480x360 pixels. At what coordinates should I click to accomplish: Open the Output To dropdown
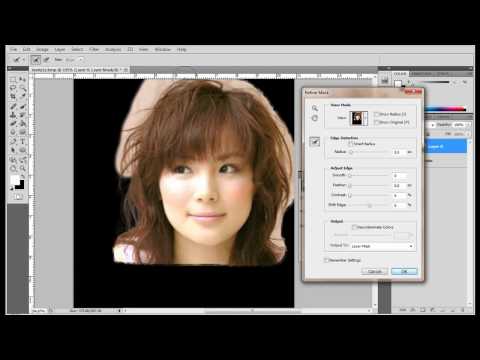[382, 246]
